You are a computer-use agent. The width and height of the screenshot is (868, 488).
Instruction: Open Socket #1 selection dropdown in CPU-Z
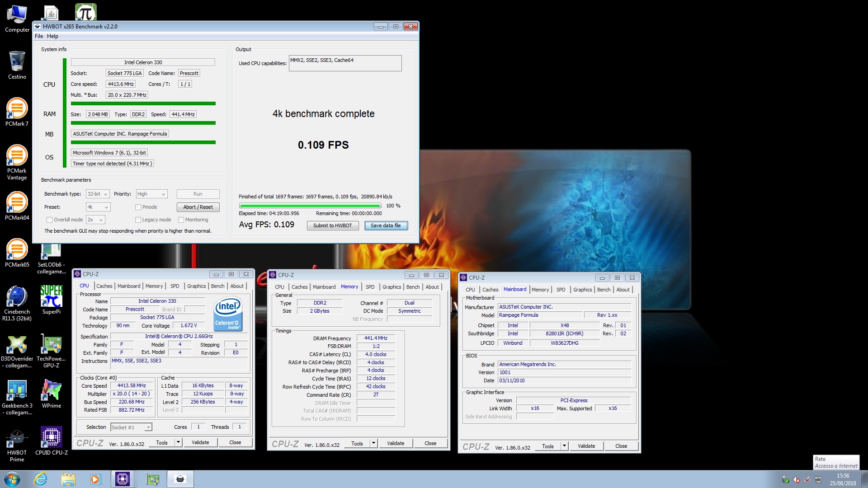(131, 427)
